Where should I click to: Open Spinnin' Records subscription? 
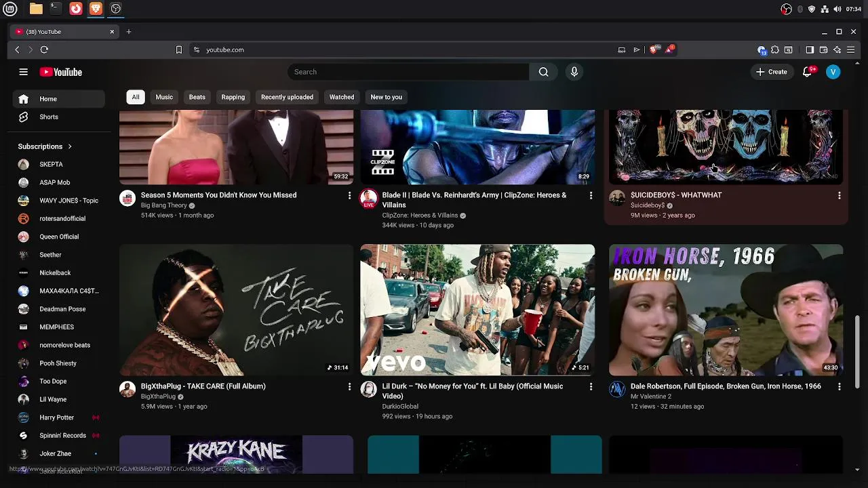58,435
